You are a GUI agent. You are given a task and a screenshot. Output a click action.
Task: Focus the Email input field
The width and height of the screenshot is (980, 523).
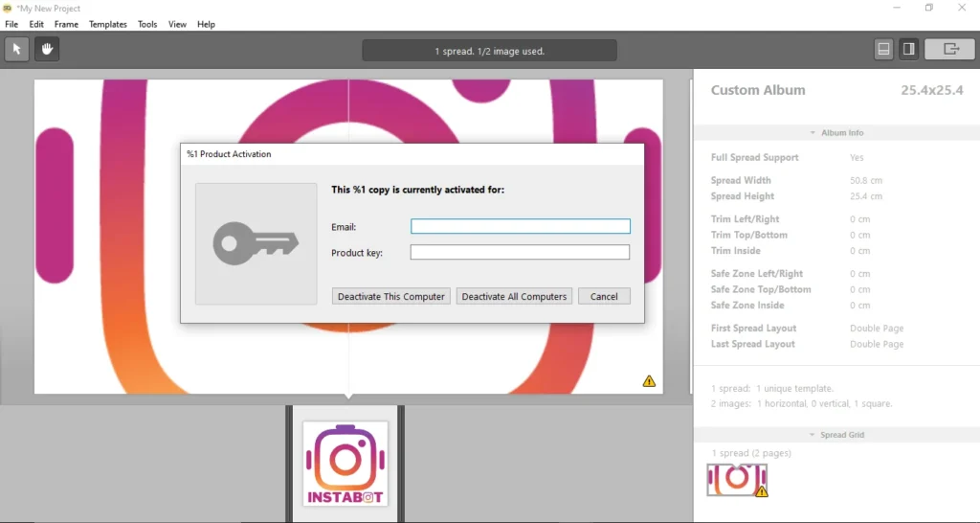(520, 226)
